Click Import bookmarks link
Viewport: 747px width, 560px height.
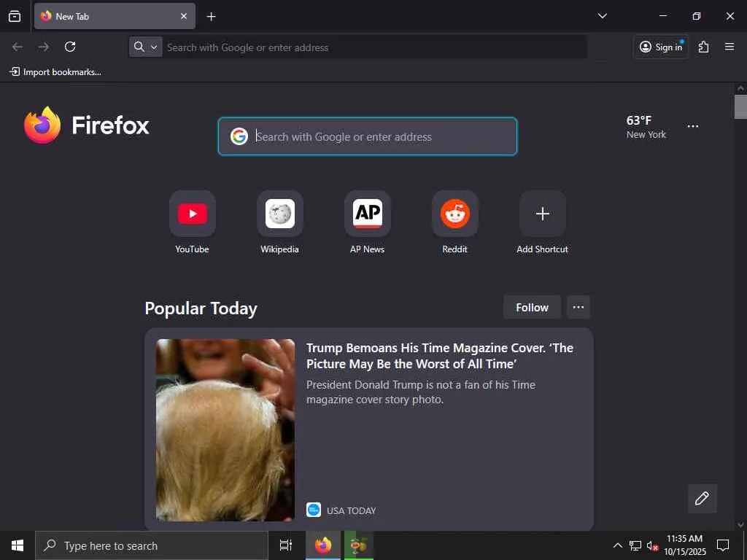click(x=55, y=72)
